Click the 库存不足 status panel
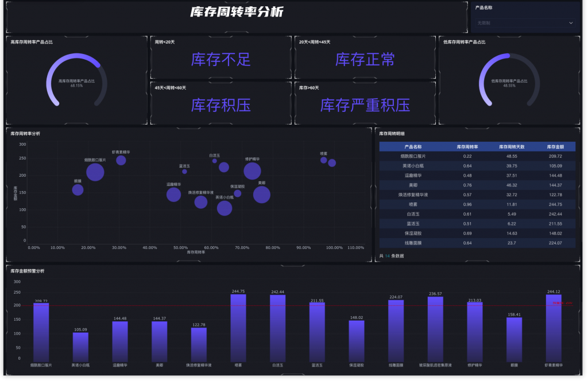588x381 pixels. (220, 60)
